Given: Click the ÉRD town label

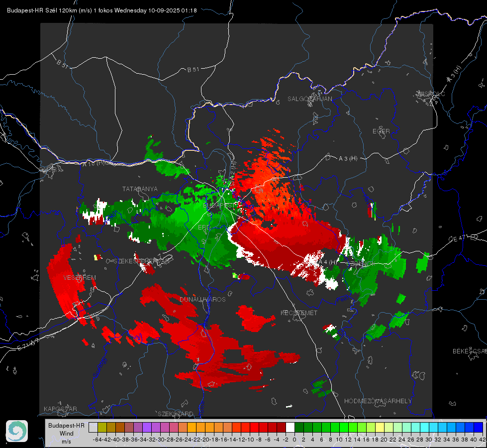Looking at the screenshot, I should click(x=204, y=227).
